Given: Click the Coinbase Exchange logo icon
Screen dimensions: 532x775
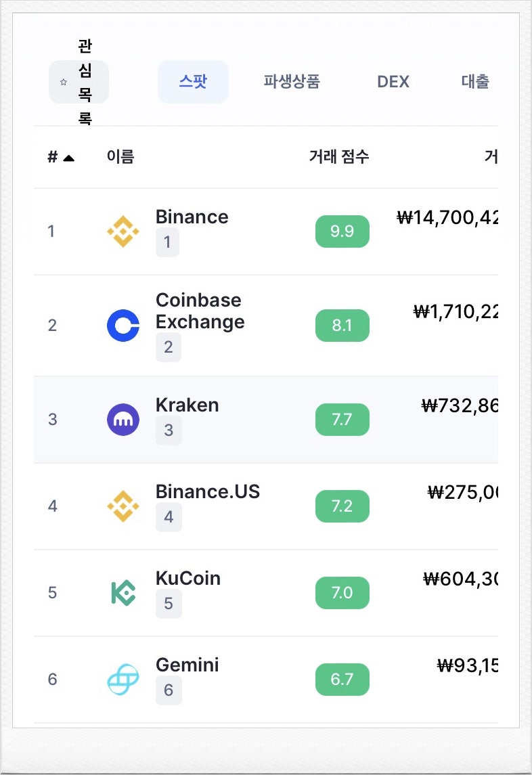Looking at the screenshot, I should coord(123,326).
